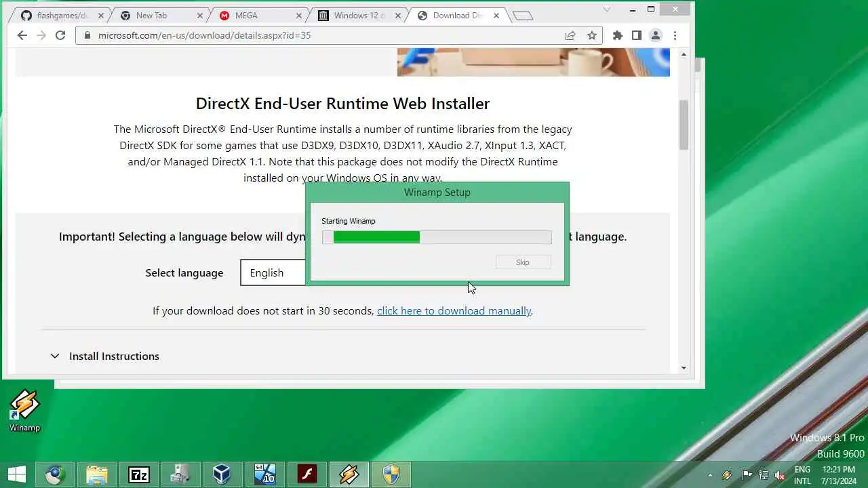
Task: Click the Winamp Setup progress bar
Action: (437, 237)
